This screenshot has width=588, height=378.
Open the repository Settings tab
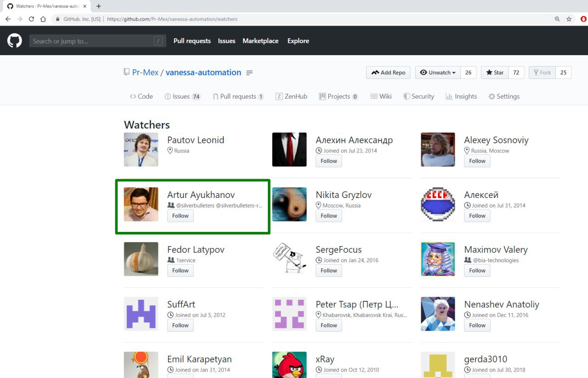pyautogui.click(x=504, y=96)
